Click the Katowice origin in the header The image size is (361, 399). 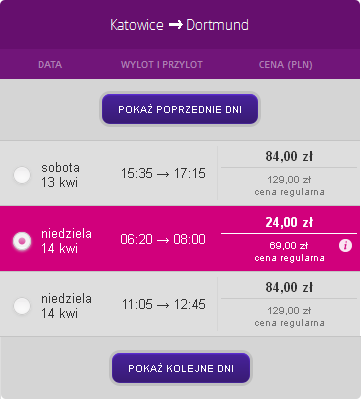click(x=137, y=25)
